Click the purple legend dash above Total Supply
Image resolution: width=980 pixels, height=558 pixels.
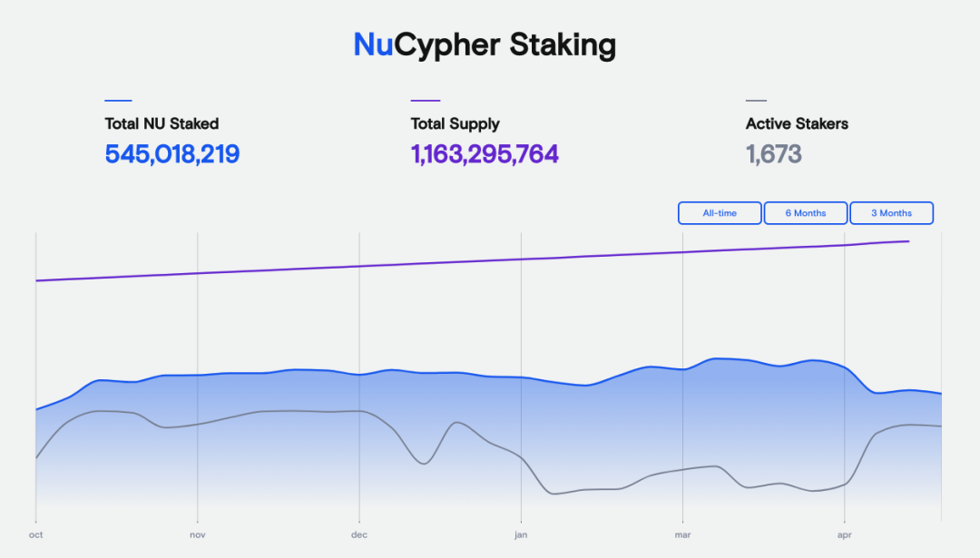point(425,100)
